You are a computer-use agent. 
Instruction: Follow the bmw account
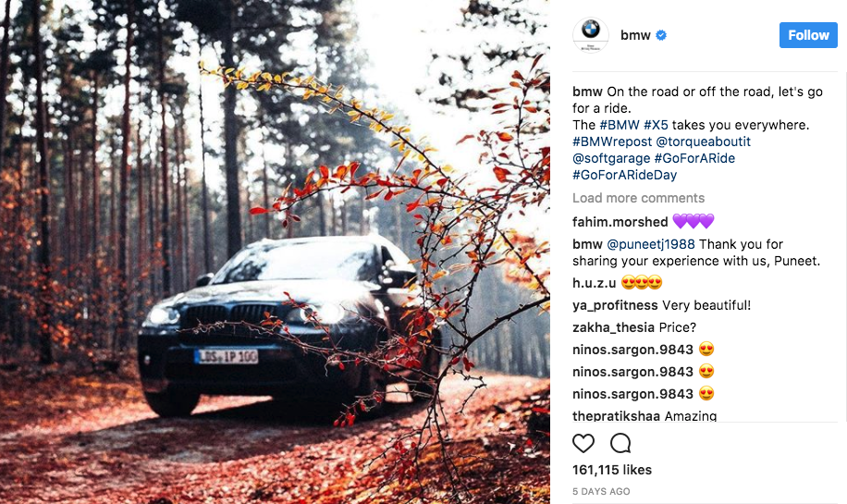808,35
